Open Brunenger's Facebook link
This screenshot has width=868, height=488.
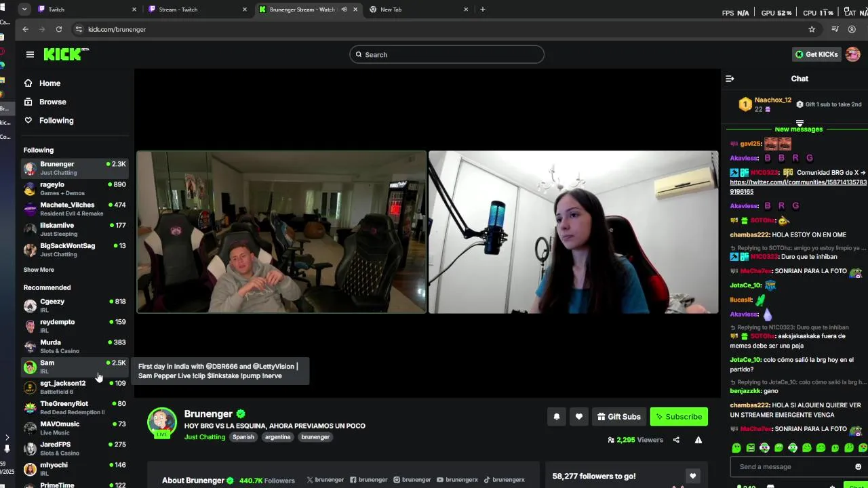pyautogui.click(x=368, y=480)
